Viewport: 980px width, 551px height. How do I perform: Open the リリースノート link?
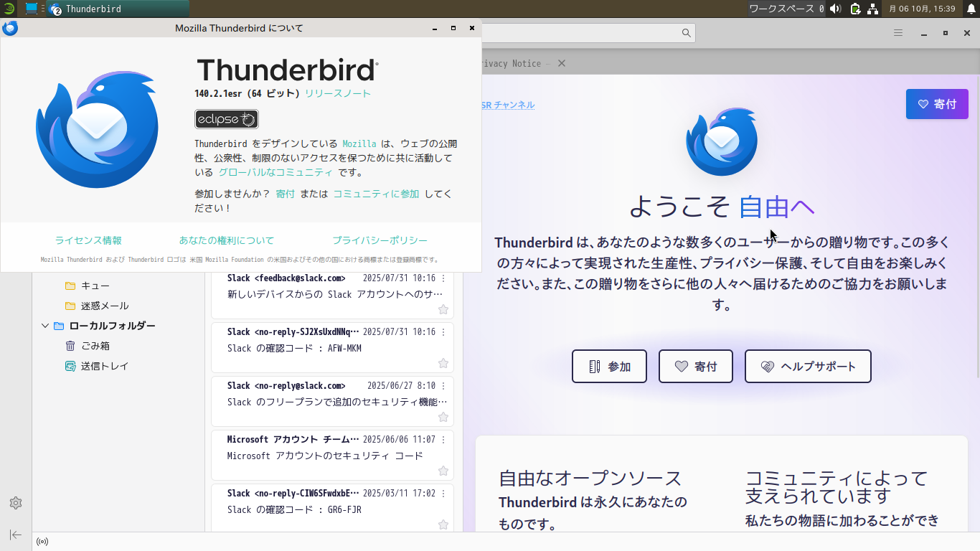click(338, 94)
